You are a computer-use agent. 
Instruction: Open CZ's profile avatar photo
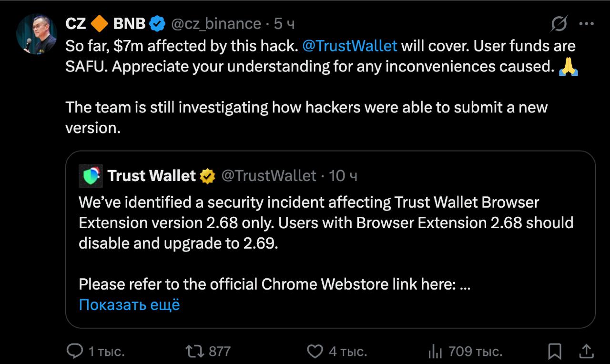pyautogui.click(x=37, y=34)
